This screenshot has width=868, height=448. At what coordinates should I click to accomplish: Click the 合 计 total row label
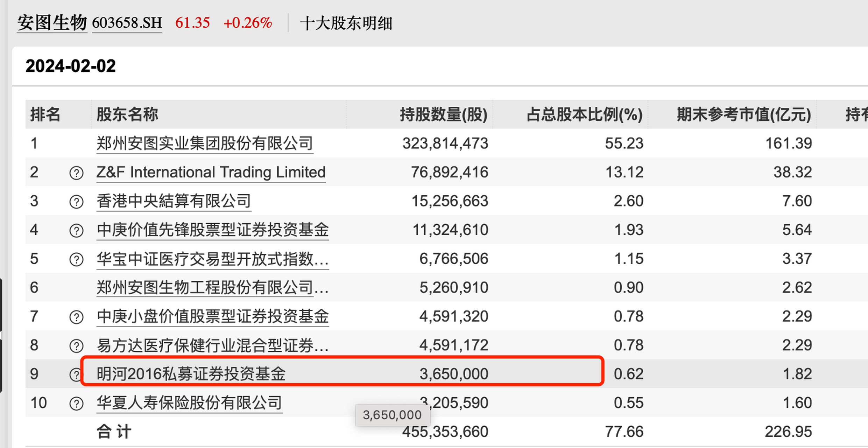[x=114, y=432]
